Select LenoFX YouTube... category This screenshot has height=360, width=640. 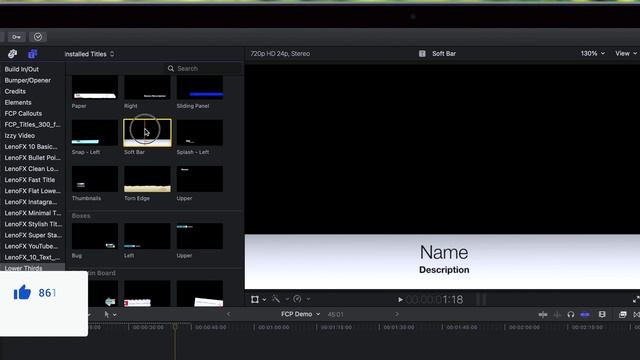tap(31, 246)
